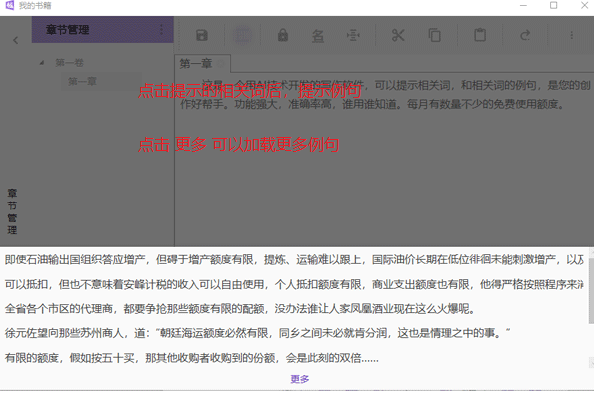This screenshot has width=594, height=397.
Task: Open the toolbar's vertical dots overflow menu
Action: 572,36
